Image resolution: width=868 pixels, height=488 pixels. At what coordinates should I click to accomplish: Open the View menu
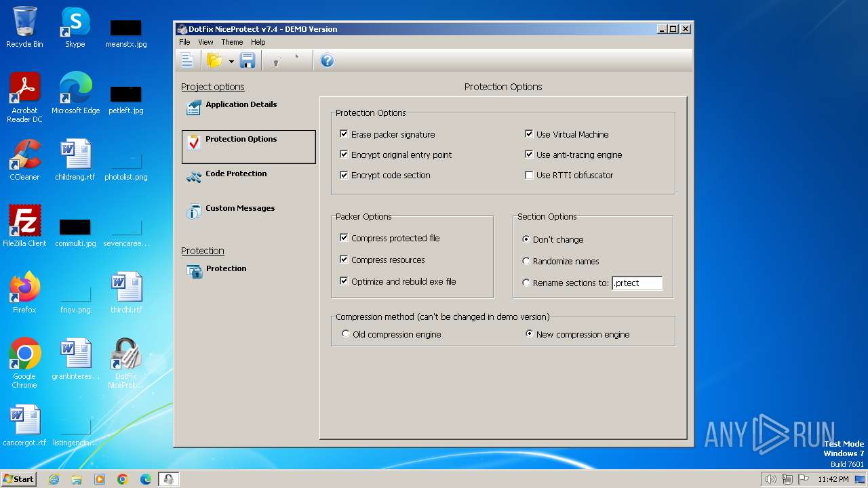[205, 42]
